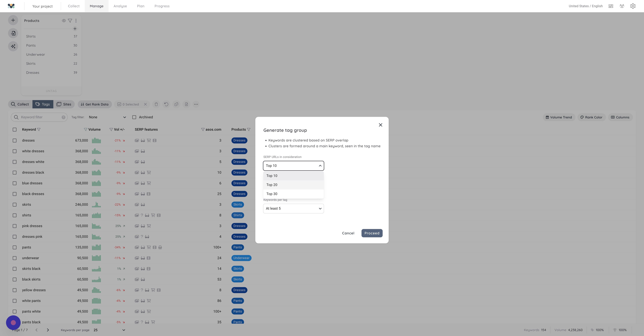Image resolution: width=644 pixels, height=336 pixels.
Task: Check the yellow dresses row checkbox
Action: pyautogui.click(x=14, y=290)
